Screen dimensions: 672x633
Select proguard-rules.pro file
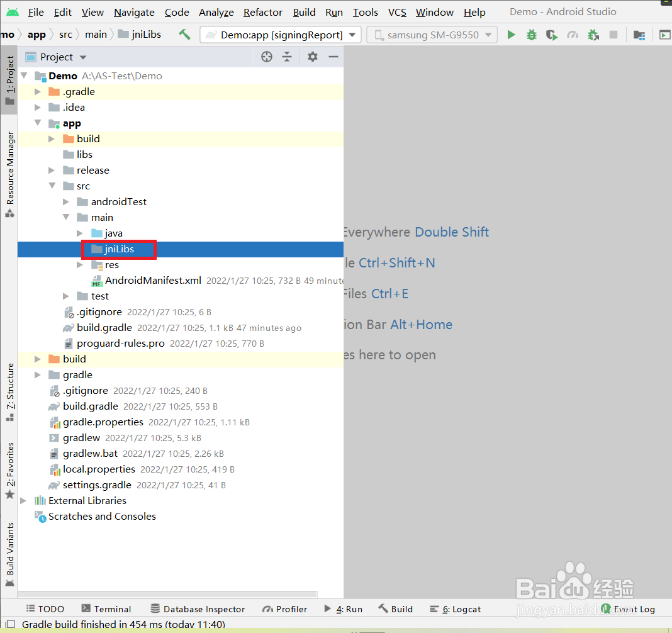click(120, 344)
